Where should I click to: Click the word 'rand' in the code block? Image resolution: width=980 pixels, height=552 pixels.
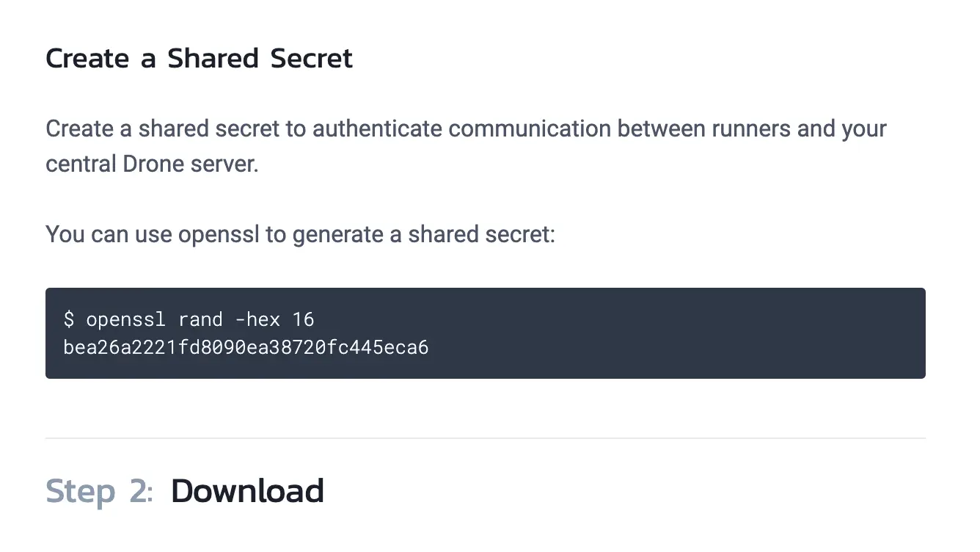[x=200, y=319]
